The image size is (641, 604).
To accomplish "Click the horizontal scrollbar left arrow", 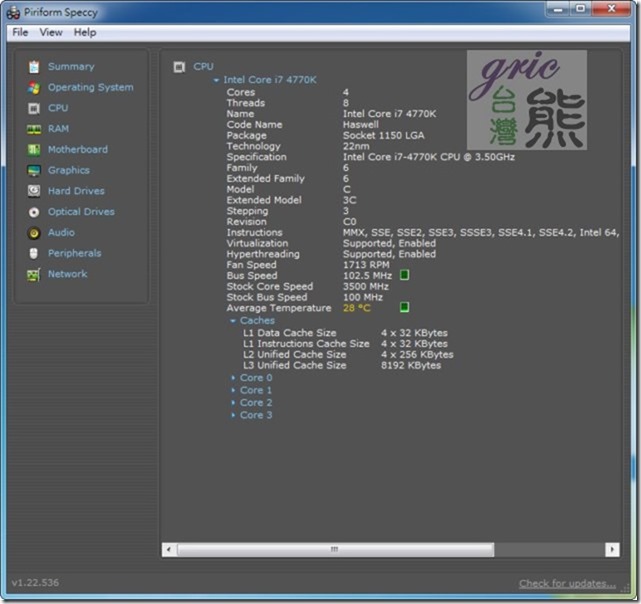I will [x=169, y=550].
